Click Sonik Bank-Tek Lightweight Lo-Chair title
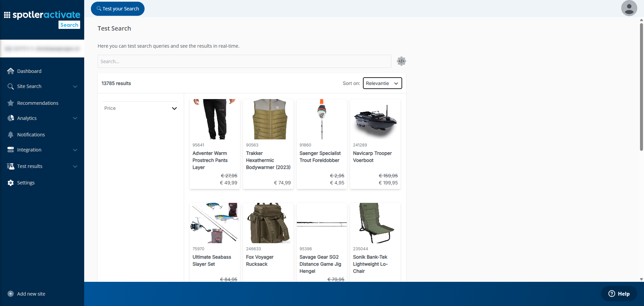644x306 pixels. click(370, 264)
